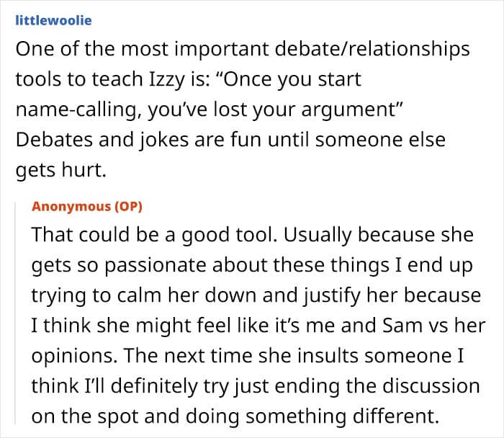The width and height of the screenshot is (504, 438).
Task: Click the Anonymous (OP) username
Action: coord(87,207)
